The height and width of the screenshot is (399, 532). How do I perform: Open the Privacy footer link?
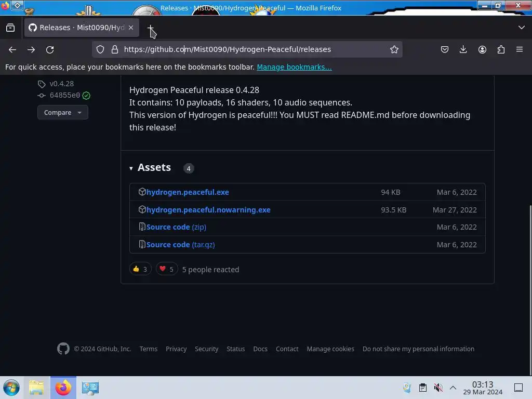pos(176,349)
